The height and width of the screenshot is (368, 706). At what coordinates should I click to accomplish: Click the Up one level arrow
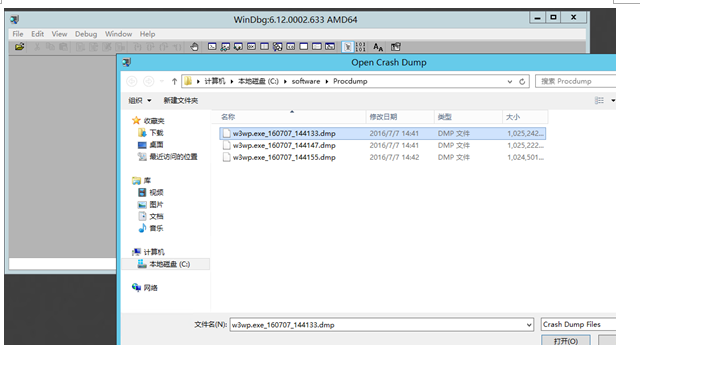[x=174, y=82]
